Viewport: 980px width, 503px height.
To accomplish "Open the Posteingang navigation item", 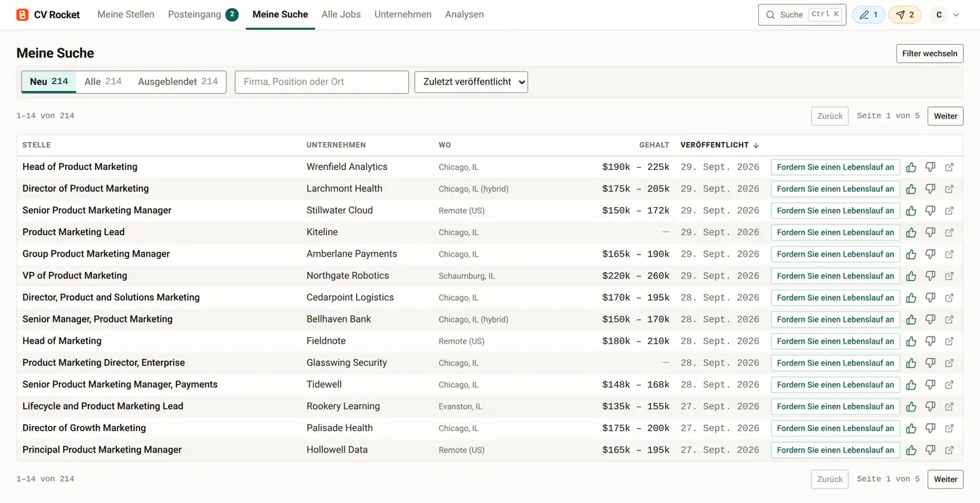I will (x=203, y=14).
